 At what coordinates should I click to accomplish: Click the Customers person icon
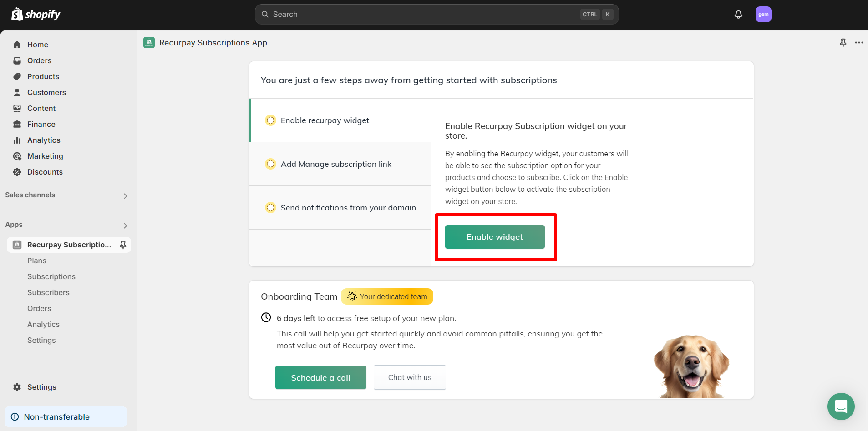17,92
